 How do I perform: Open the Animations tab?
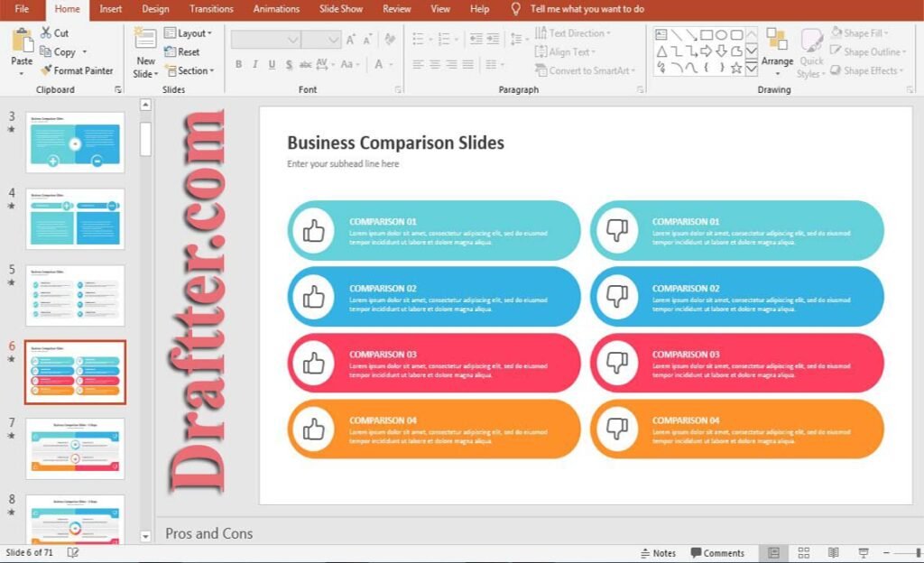point(275,10)
